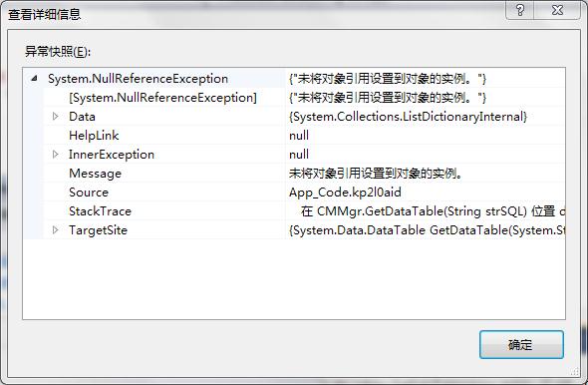588x385 pixels.
Task: Select the [System.NullReferenceException] row
Action: click(x=294, y=98)
